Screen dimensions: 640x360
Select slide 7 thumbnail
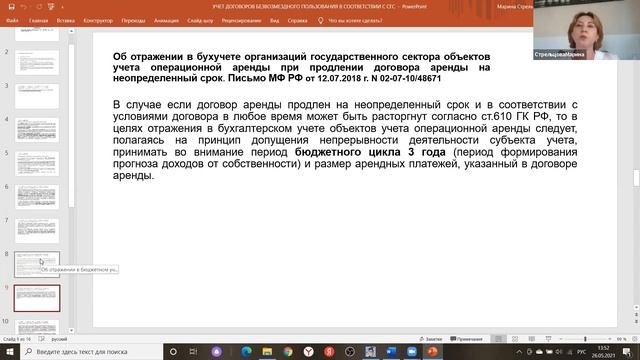[x=37, y=231]
